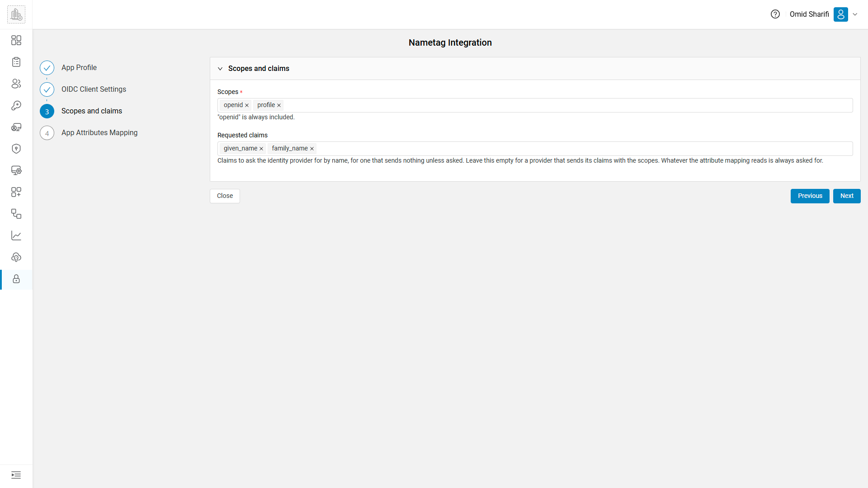Screen dimensions: 868x488
Task: Open the users icon in sidebar
Action: coord(16,84)
